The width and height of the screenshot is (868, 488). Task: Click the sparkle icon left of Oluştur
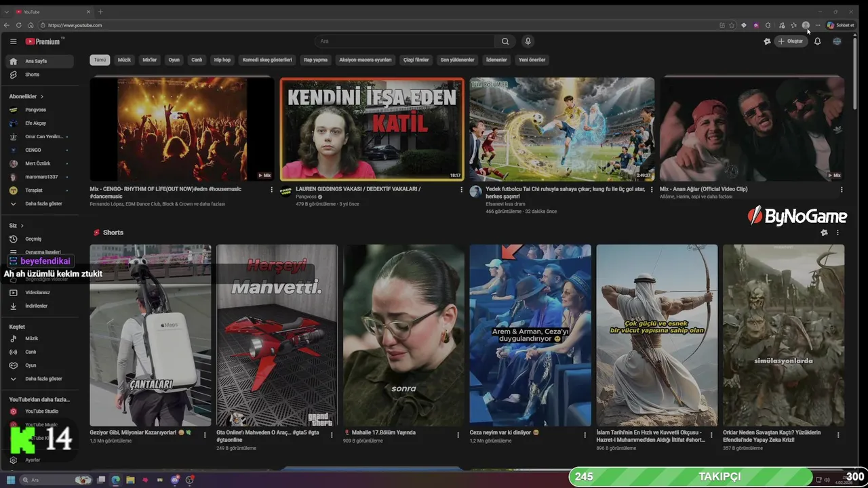click(767, 41)
